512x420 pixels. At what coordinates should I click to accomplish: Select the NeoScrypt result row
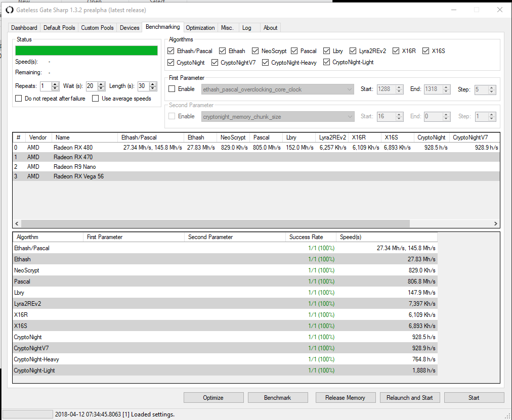225,270
